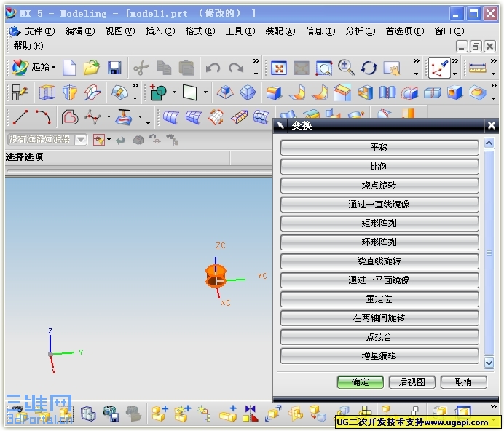Click the Measure distance ruler icon
The width and height of the screenshot is (504, 431).
[478, 68]
